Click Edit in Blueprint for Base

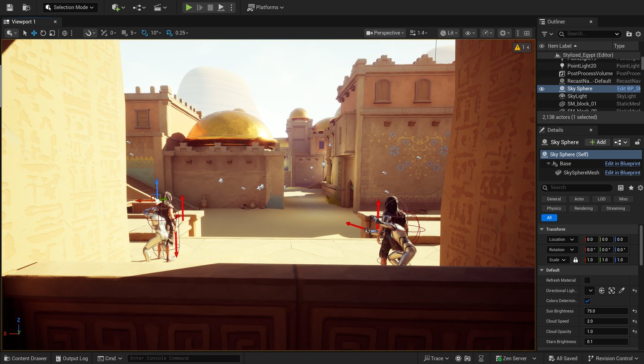pos(623,164)
